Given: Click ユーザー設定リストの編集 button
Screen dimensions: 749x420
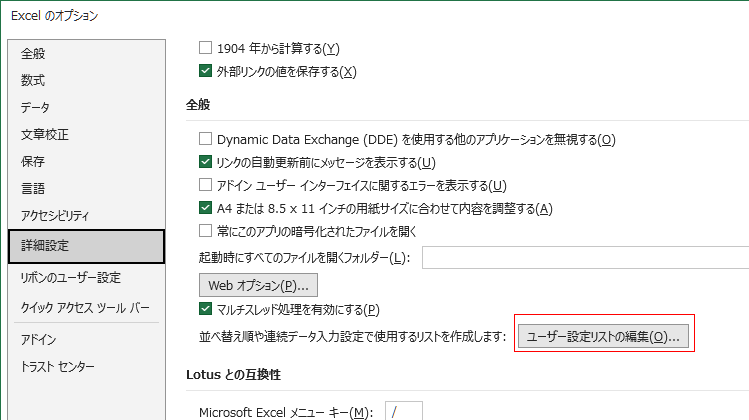Looking at the screenshot, I should [603, 336].
